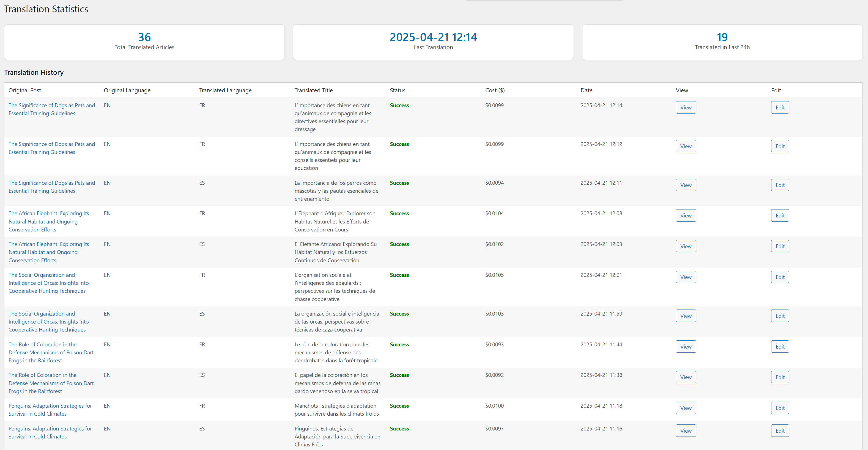Open African Elephant post link in FR row
This screenshot has width=868, height=450.
point(49,222)
